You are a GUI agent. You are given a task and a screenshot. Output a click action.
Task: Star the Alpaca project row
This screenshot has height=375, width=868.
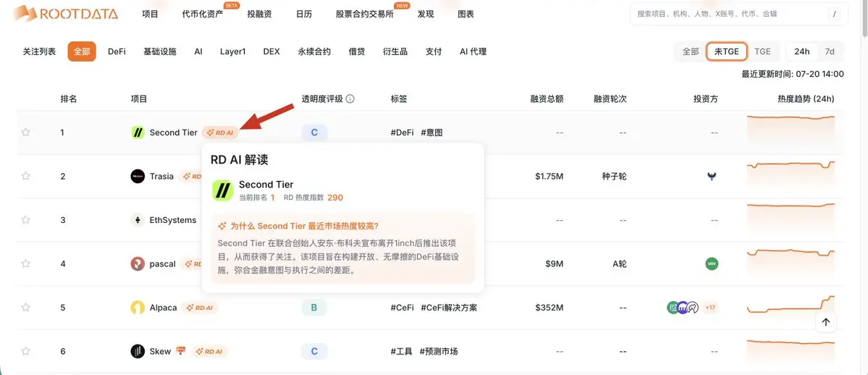[x=25, y=308]
